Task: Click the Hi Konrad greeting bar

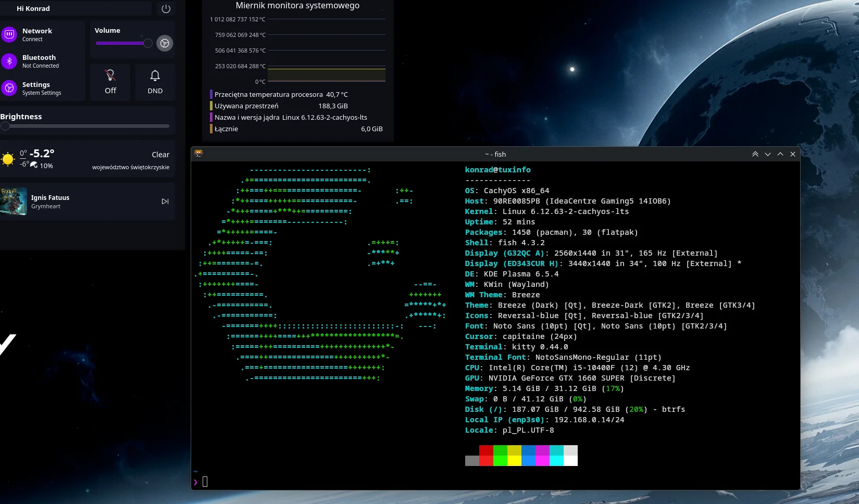Action: [76, 8]
